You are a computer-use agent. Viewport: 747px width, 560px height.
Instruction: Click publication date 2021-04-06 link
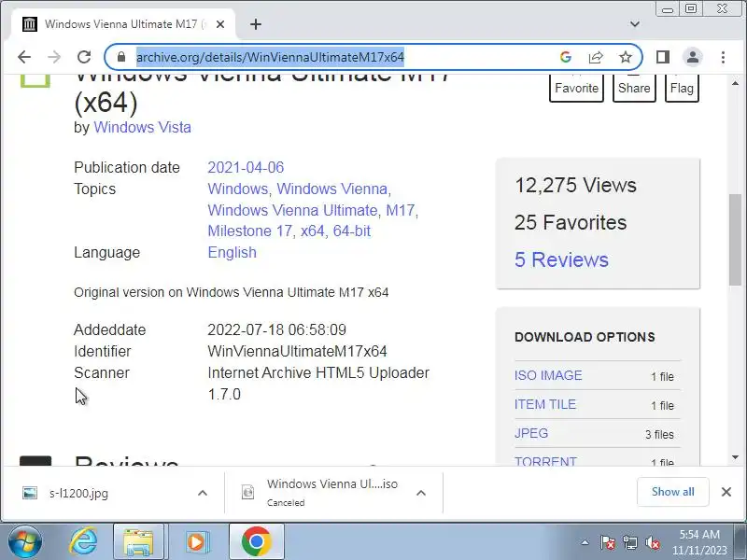(246, 168)
